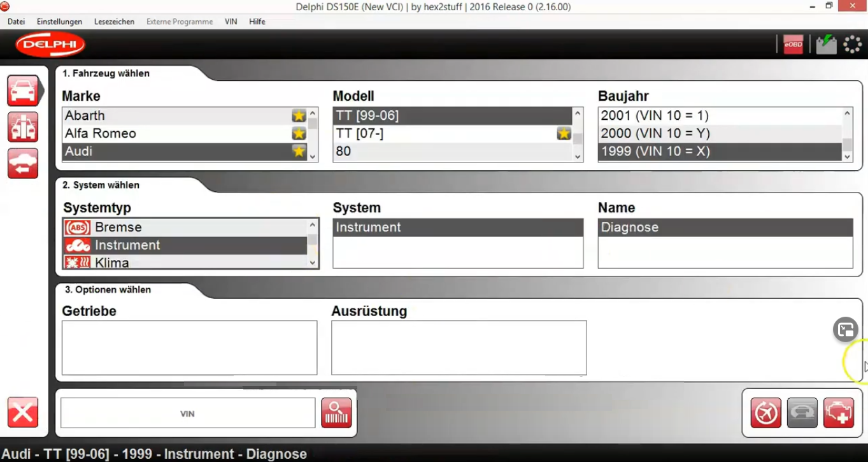Click the round grey window toggle icon
868x462 pixels.
coord(846,329)
